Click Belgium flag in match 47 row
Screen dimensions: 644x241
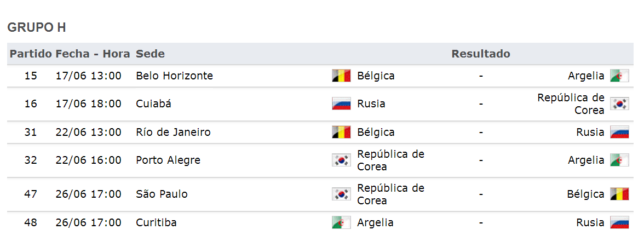pyautogui.click(x=619, y=194)
